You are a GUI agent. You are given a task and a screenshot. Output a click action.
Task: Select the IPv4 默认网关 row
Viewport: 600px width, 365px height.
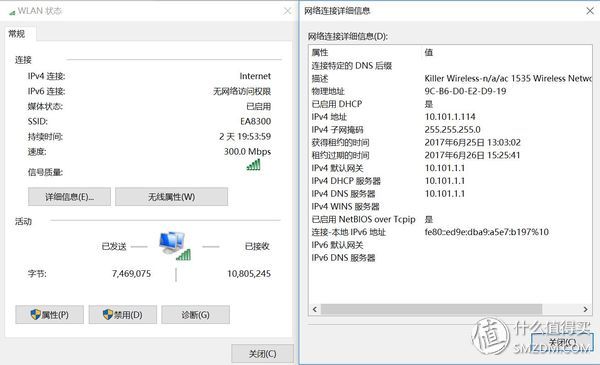click(451, 168)
